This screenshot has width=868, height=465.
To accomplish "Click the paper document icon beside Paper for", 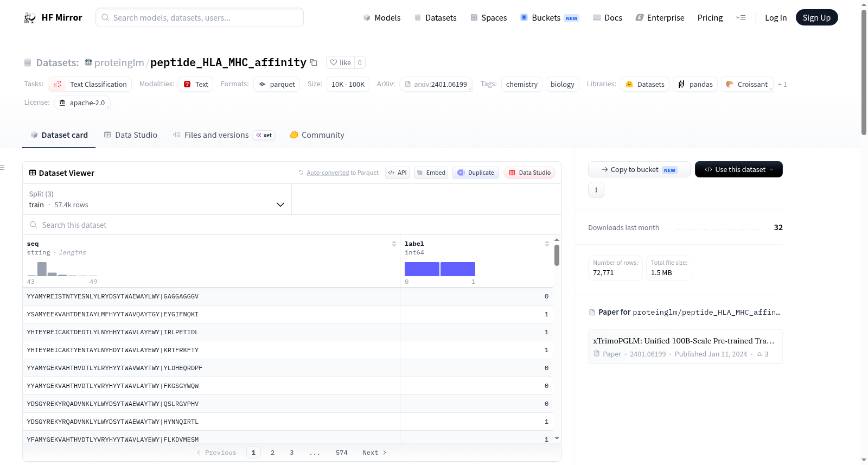I will coord(592,313).
